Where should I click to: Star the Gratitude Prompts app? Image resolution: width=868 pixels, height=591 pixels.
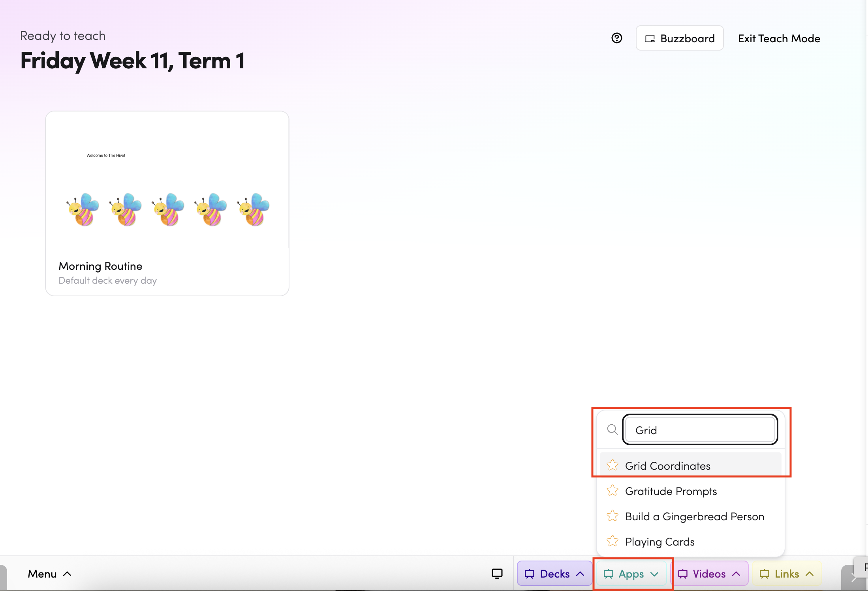coord(612,491)
